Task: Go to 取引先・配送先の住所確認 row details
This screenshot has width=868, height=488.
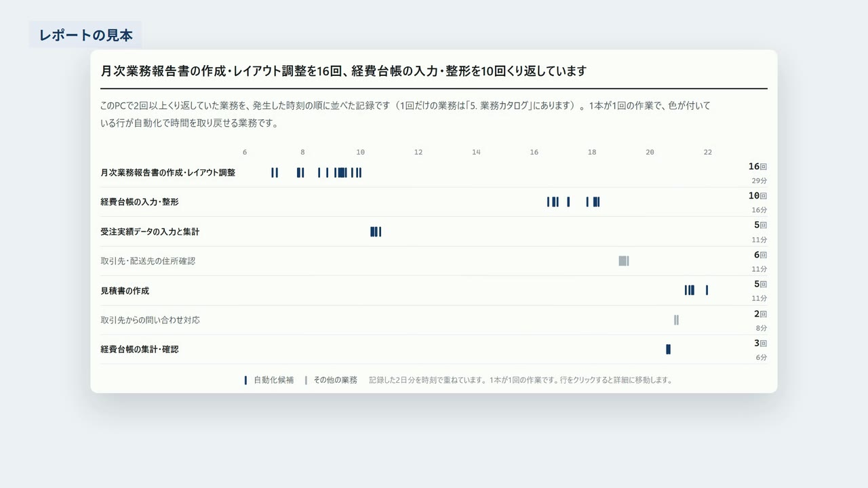Action: pos(434,261)
